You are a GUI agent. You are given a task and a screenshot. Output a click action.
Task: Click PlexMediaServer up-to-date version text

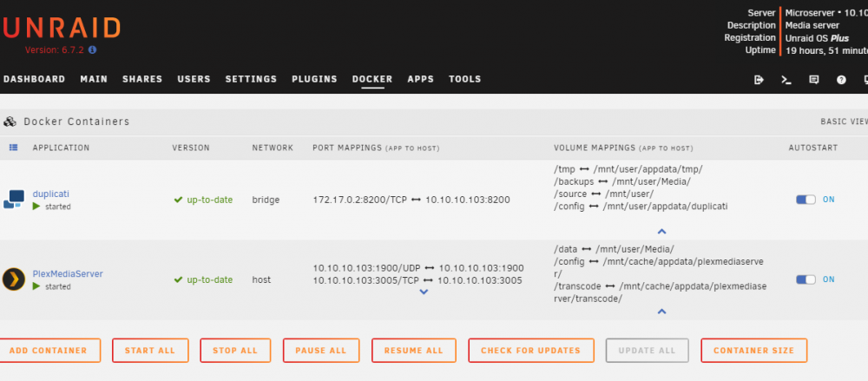tap(210, 279)
